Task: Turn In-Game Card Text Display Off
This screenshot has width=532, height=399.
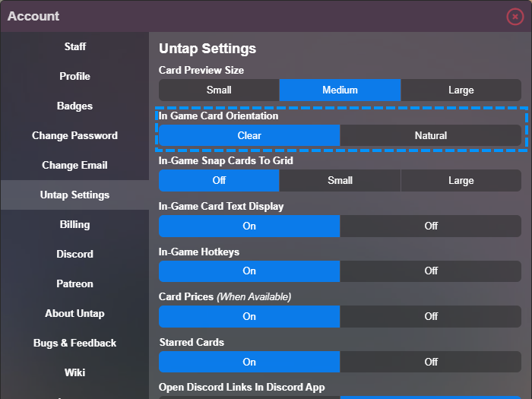Action: pyautogui.click(x=431, y=226)
